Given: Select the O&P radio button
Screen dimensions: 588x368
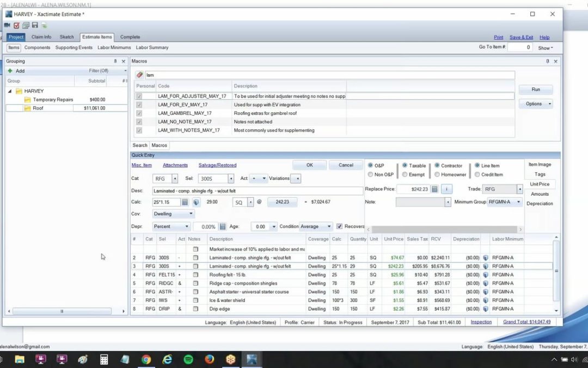Looking at the screenshot, I should click(371, 165).
